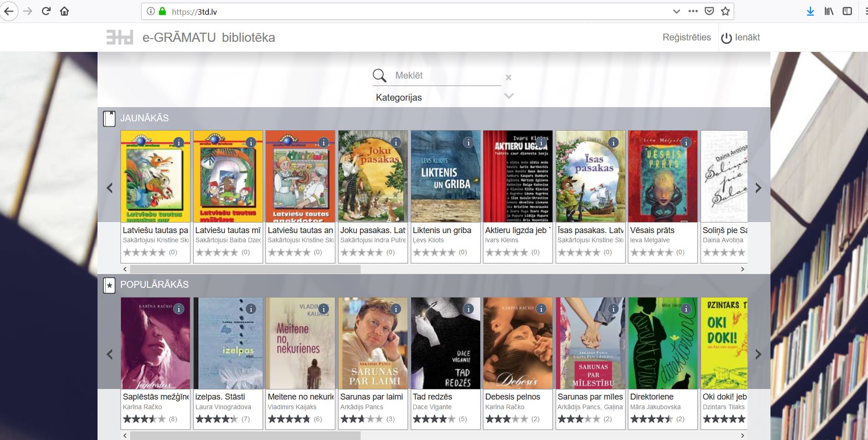Open info icon on Aktieru ligzda cover
The height and width of the screenshot is (440, 868).
[541, 143]
